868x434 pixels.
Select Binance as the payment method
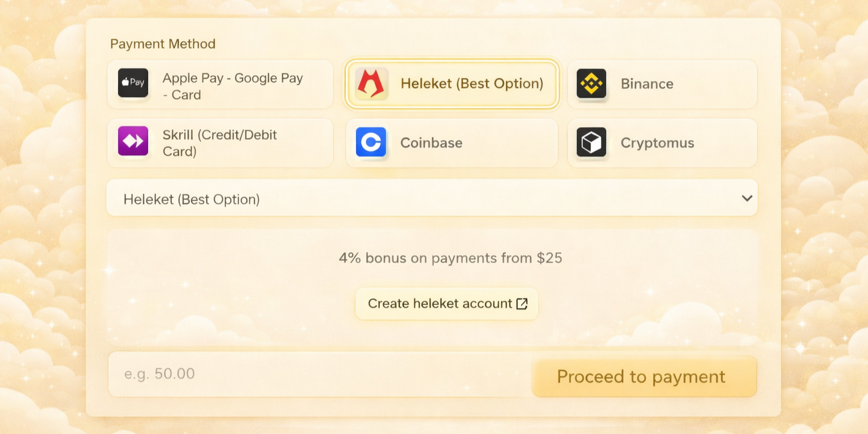(x=661, y=84)
